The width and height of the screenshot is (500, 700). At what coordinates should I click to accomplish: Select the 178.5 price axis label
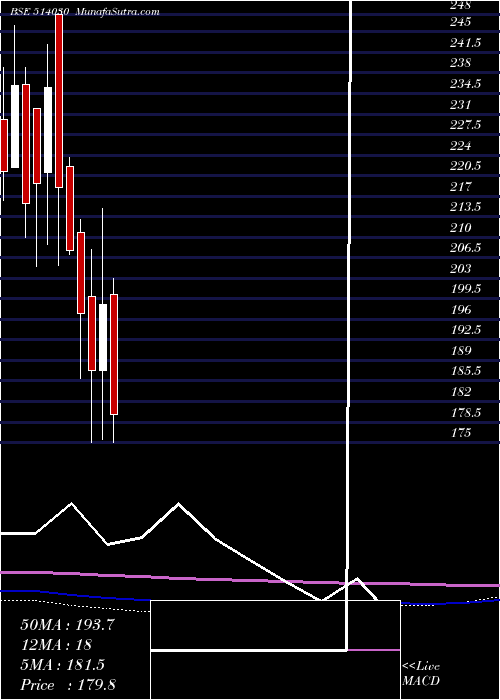tap(466, 412)
